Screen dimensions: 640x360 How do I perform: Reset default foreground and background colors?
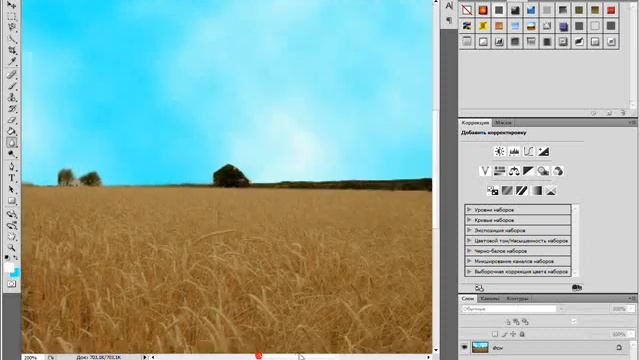tap(7, 258)
